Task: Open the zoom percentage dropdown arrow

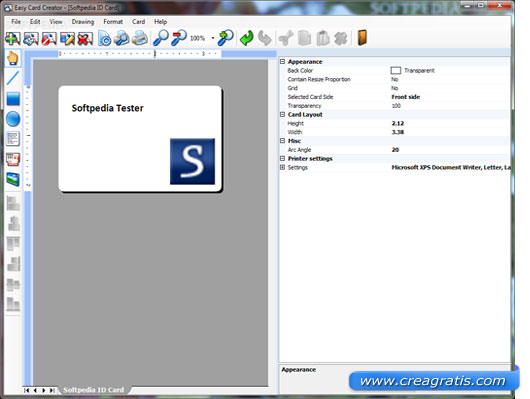Action: coord(213,38)
